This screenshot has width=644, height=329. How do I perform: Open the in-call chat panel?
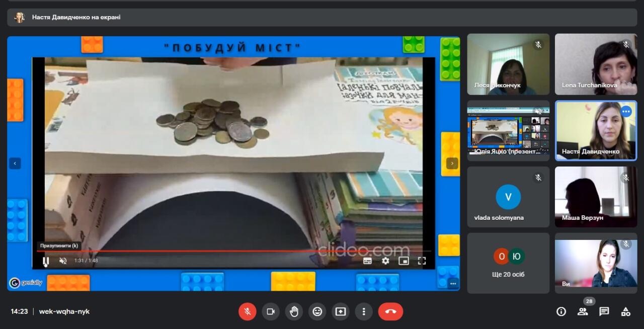[x=604, y=311]
